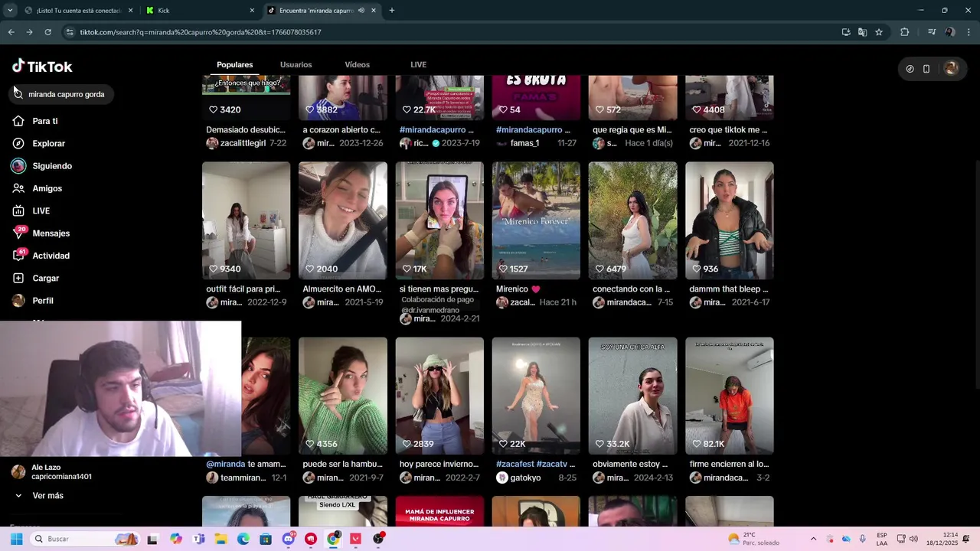Viewport: 980px width, 551px height.
Task: Click the Chrome install app icon
Action: coord(846,32)
